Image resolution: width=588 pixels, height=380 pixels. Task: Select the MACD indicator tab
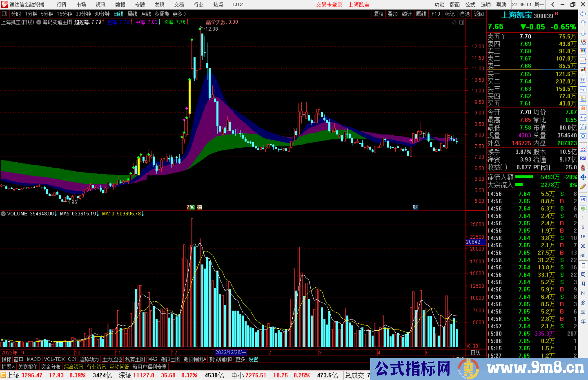tap(33, 359)
